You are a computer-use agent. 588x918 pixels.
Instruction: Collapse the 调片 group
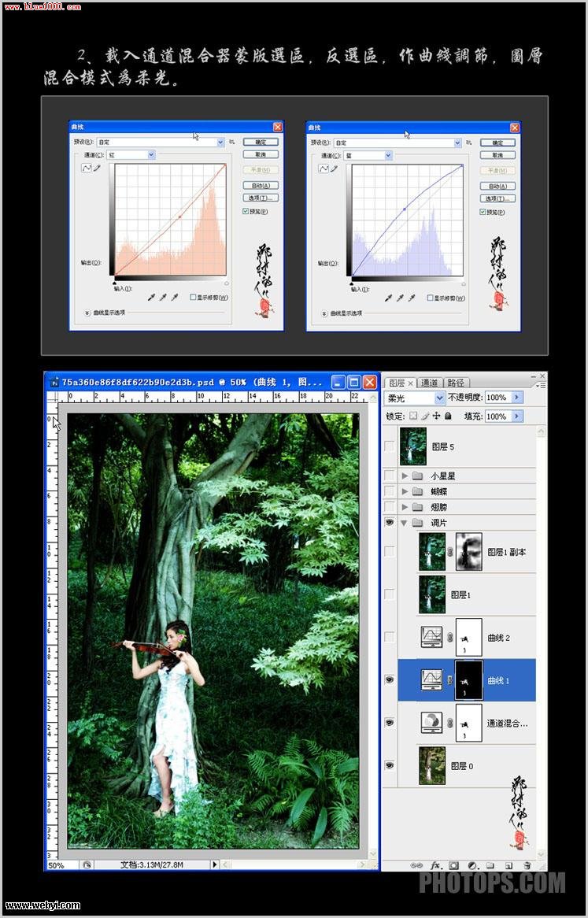click(405, 522)
